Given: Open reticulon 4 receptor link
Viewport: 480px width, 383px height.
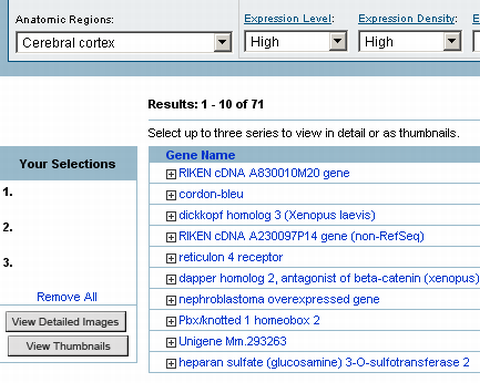Looking at the screenshot, I should coord(231,257).
